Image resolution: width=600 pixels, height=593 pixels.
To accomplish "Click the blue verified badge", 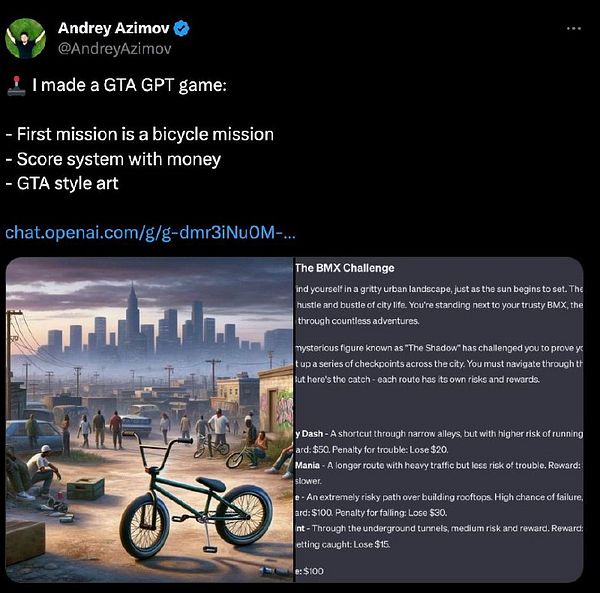I will pyautogui.click(x=181, y=29).
